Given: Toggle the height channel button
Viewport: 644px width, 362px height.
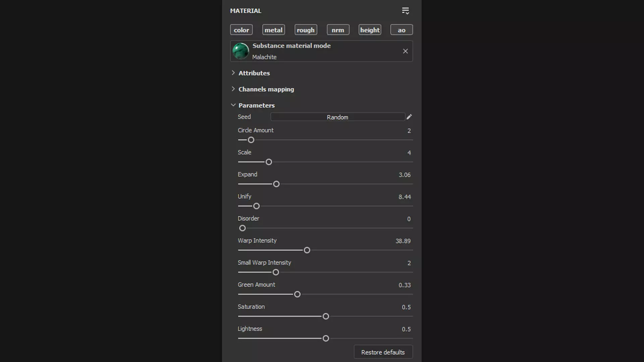Looking at the screenshot, I should point(370,30).
